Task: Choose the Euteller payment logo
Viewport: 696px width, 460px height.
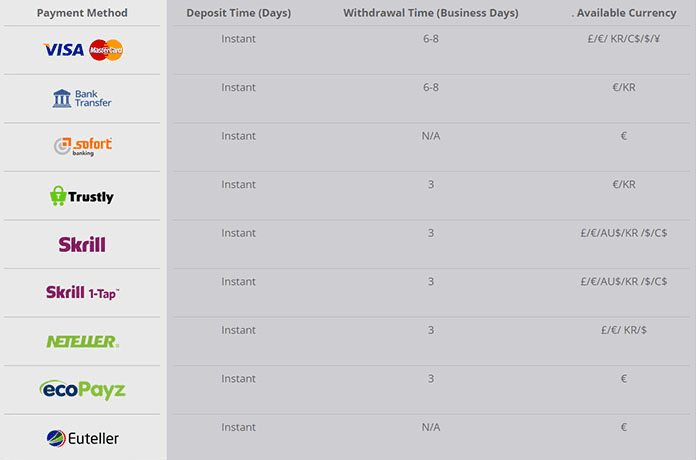Action: (x=83, y=439)
